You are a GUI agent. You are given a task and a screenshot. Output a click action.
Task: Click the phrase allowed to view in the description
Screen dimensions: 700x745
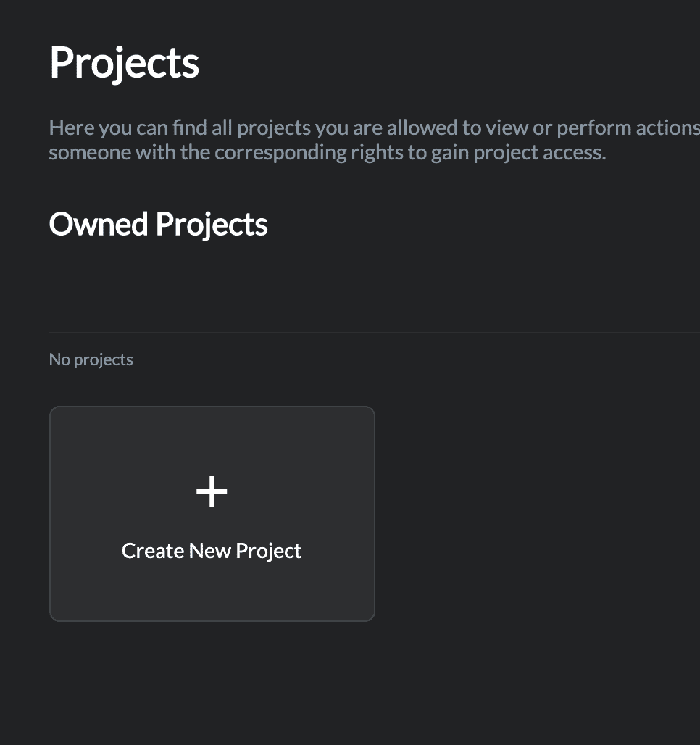click(x=441, y=128)
